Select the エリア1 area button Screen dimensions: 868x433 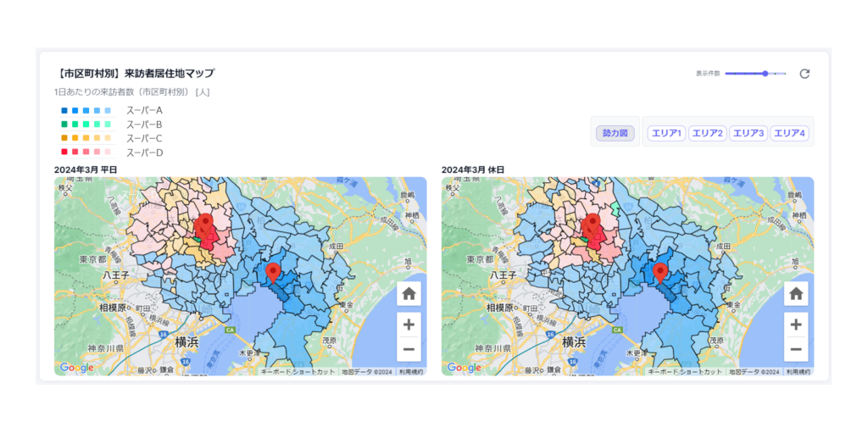666,133
